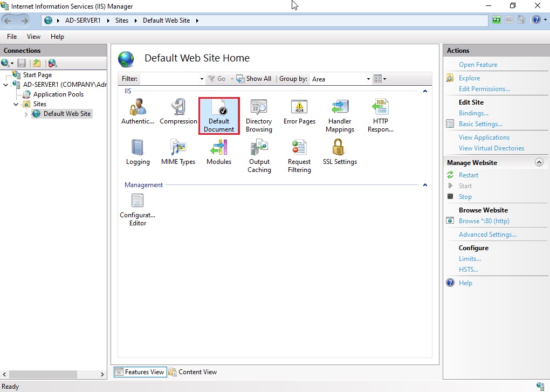Open the Authentication feature icon
The image size is (550, 392).
[137, 112]
